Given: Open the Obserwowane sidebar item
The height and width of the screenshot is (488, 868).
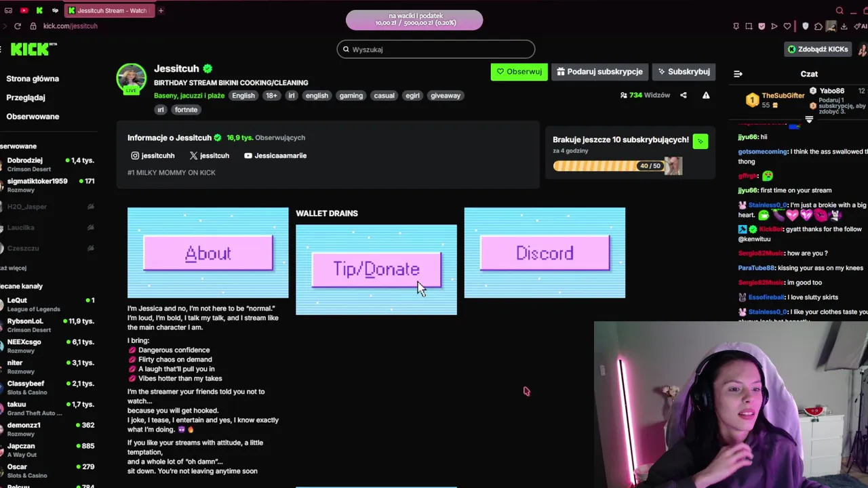Looking at the screenshot, I should point(33,117).
